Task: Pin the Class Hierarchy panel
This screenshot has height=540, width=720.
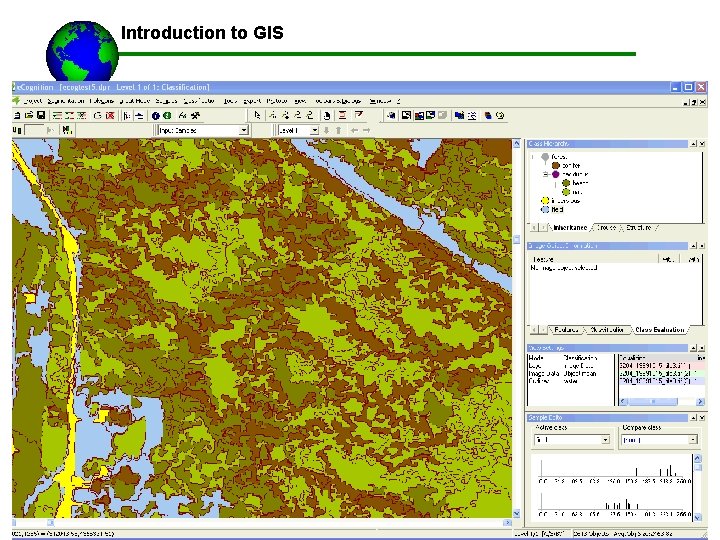Action: coord(693,144)
